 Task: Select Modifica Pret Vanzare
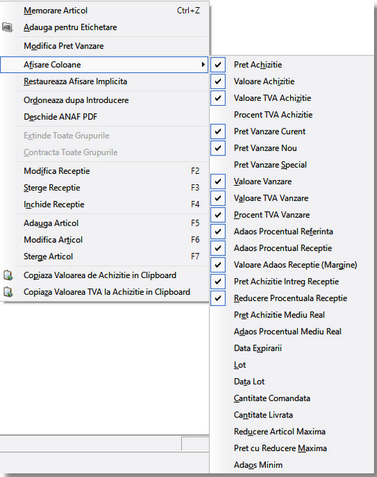pyautogui.click(x=105, y=46)
